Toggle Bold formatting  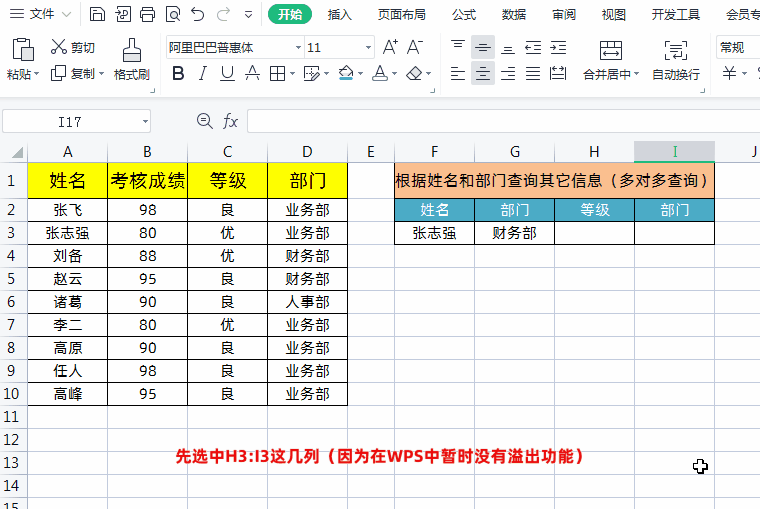click(178, 73)
